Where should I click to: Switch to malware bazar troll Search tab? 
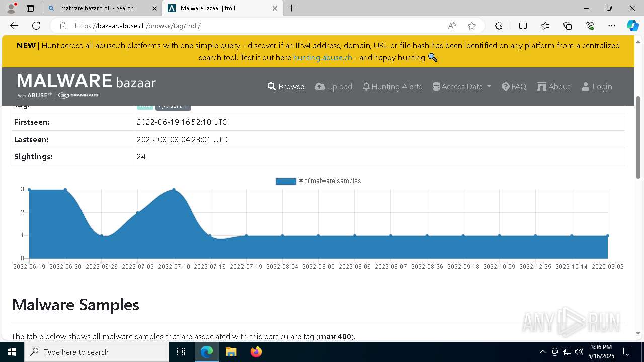pyautogui.click(x=102, y=8)
